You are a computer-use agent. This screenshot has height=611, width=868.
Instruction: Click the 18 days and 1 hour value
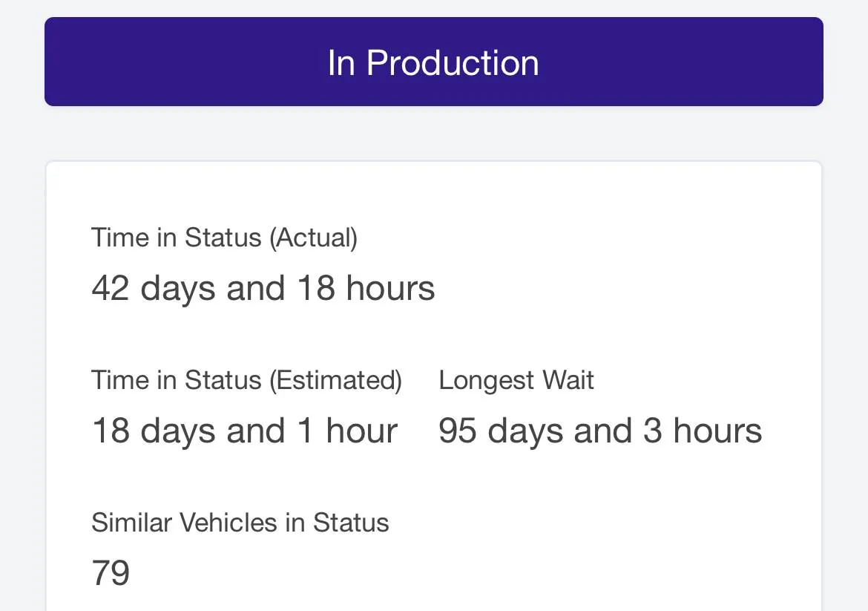coord(245,431)
